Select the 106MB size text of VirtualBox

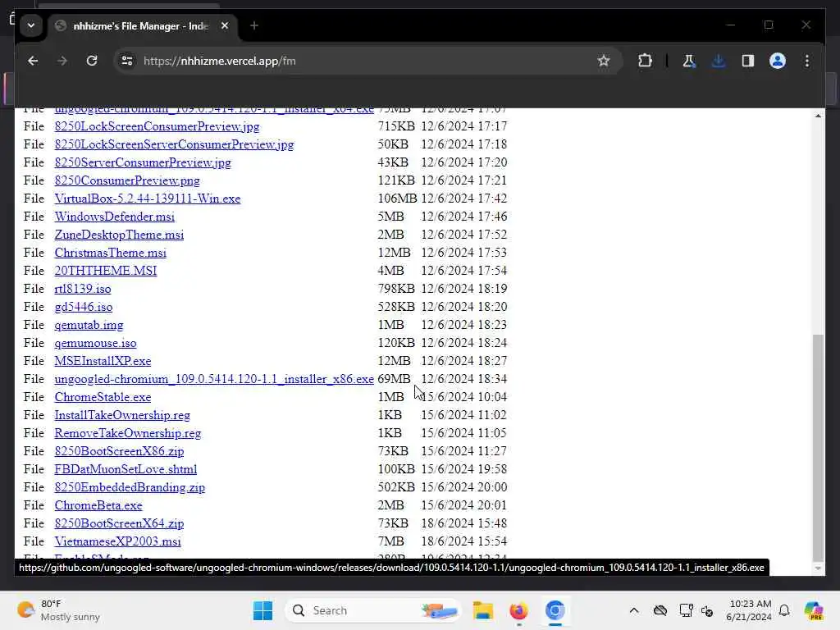[397, 199]
